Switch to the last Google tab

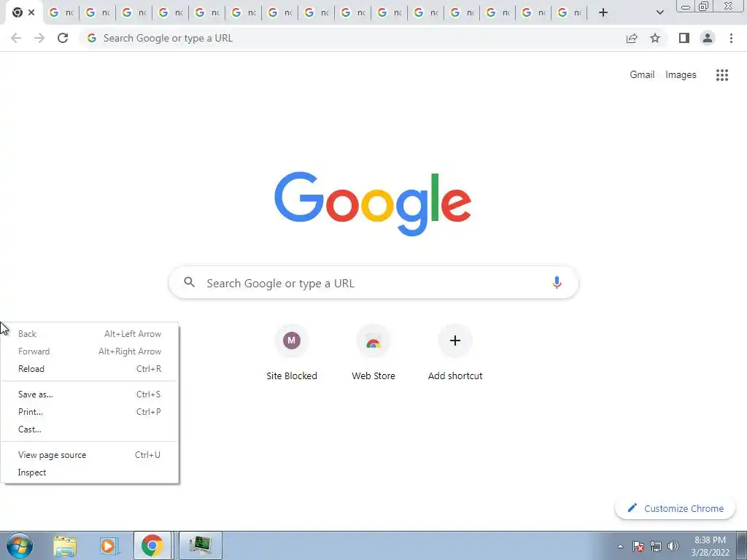pos(569,12)
